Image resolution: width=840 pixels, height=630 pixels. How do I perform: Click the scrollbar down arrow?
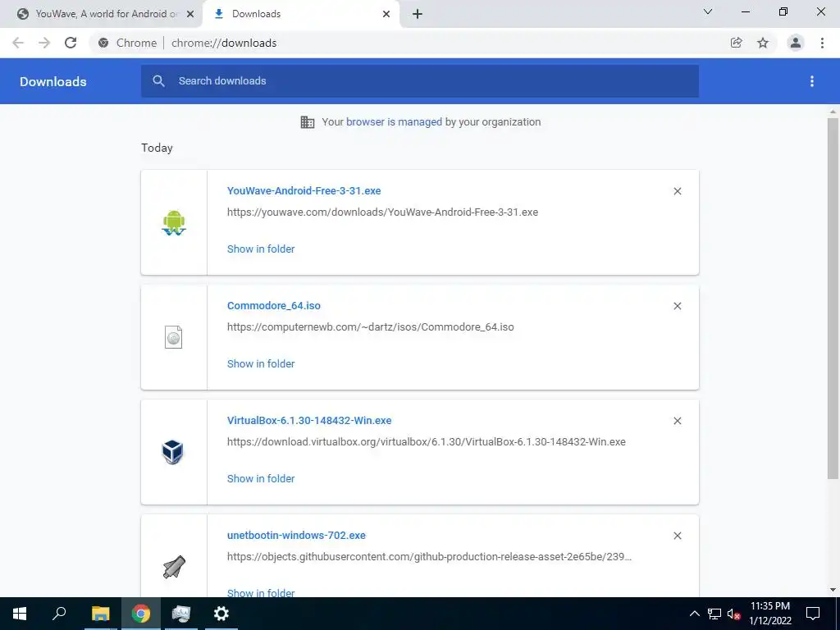click(833, 590)
